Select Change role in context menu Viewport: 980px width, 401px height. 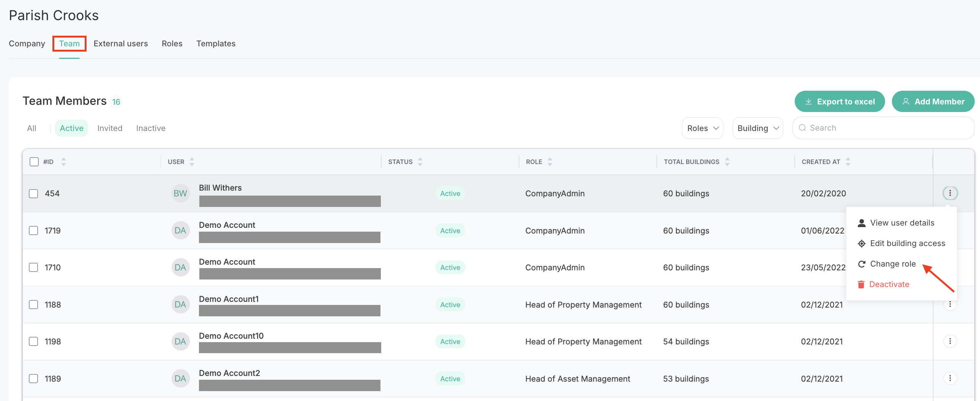click(887, 264)
